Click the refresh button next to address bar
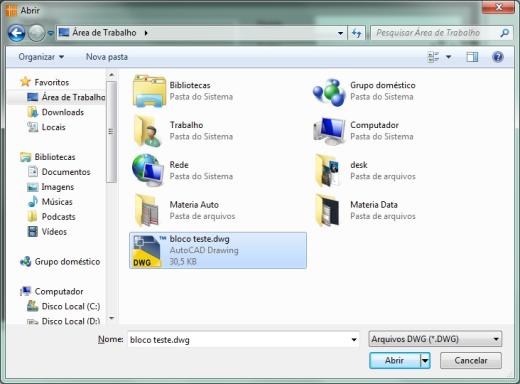This screenshot has height=384, width=520. coord(356,33)
